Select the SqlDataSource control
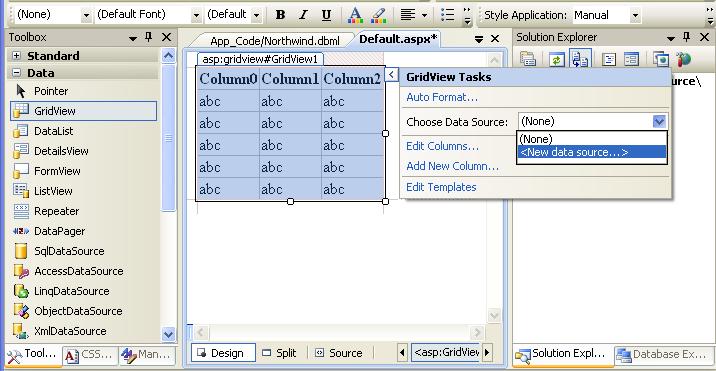This screenshot has width=716, height=371. coord(83,251)
